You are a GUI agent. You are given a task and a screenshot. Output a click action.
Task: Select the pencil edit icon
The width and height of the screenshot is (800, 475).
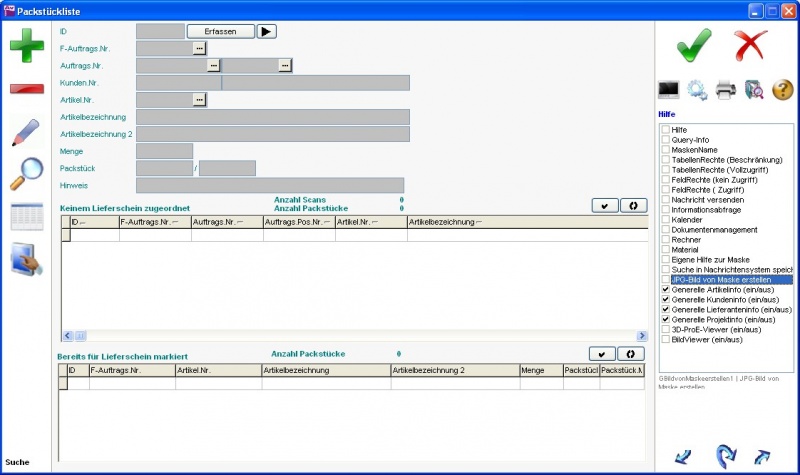27,132
